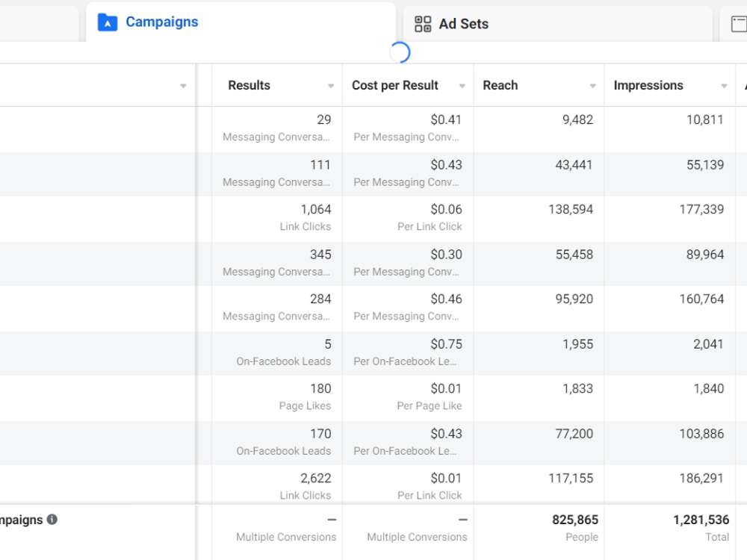Click the Campaigns folder icon
Image resolution: width=747 pixels, height=560 pixels.
[x=108, y=22]
